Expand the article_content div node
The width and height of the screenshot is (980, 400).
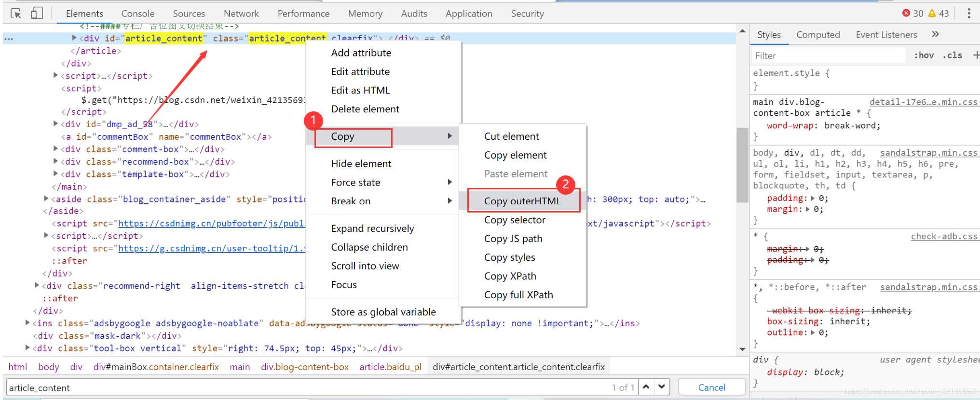(x=74, y=38)
